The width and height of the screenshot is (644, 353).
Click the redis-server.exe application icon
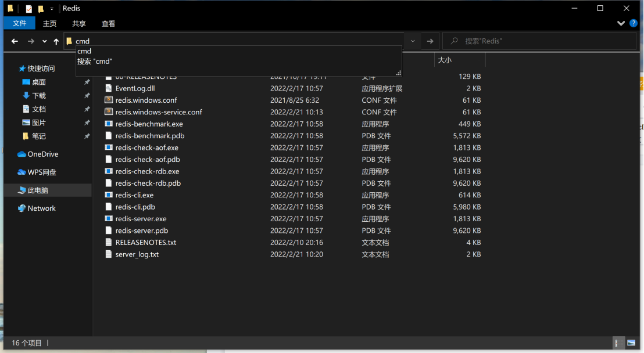tap(109, 219)
